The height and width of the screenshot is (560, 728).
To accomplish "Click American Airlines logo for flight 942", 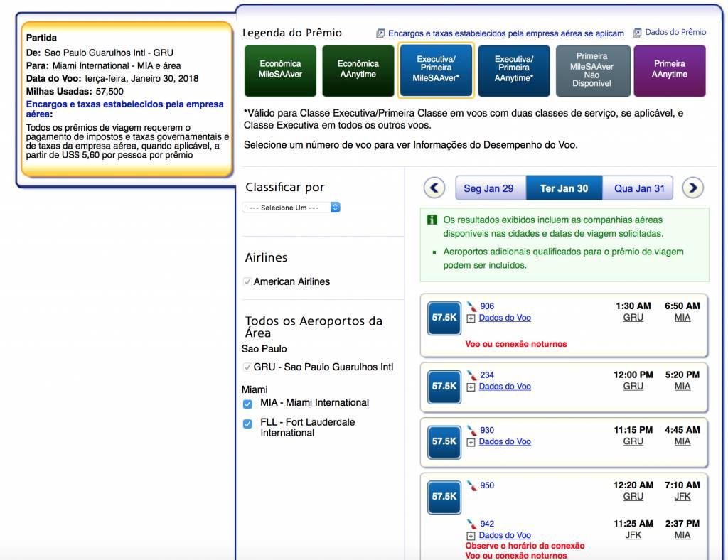I will (x=472, y=524).
